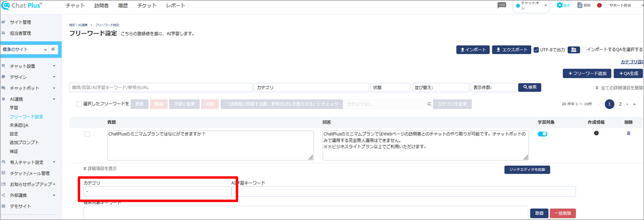Click the 一括削除 button
This screenshot has height=220, width=644.
563,213
